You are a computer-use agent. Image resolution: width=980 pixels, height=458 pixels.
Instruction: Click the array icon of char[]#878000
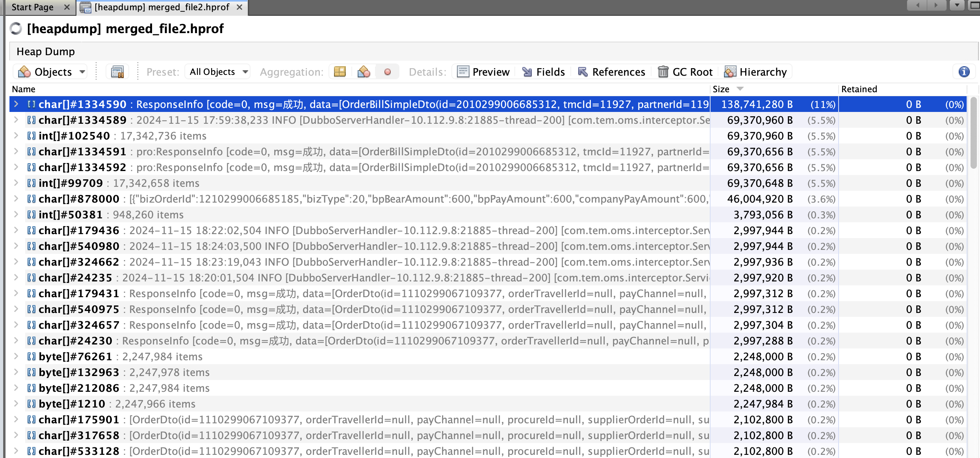(32, 199)
